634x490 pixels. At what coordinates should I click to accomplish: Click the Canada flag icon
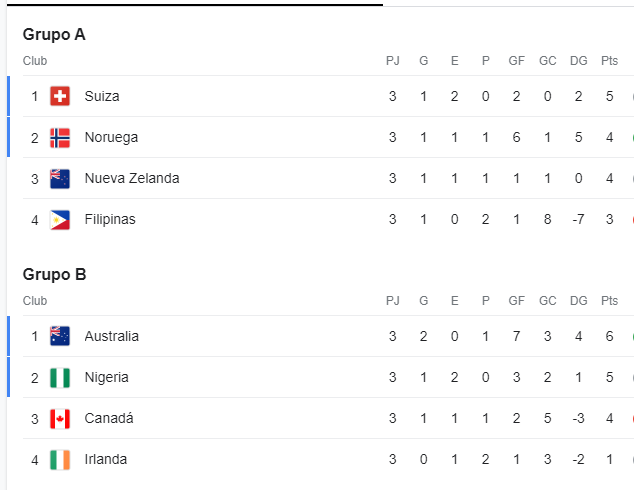[60, 418]
